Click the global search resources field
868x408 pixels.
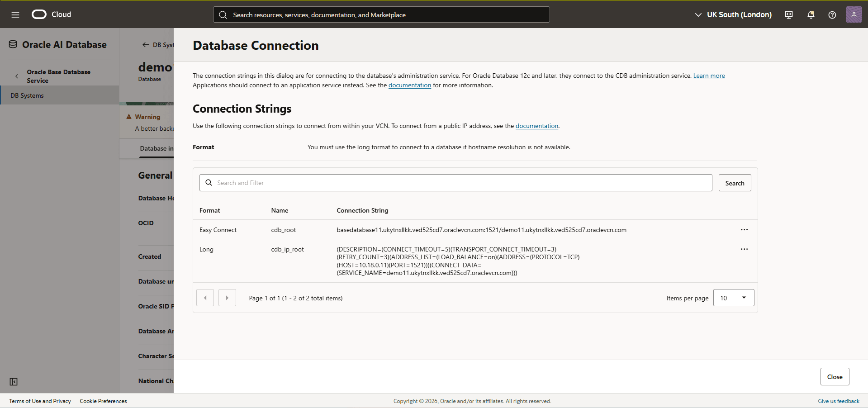(381, 14)
